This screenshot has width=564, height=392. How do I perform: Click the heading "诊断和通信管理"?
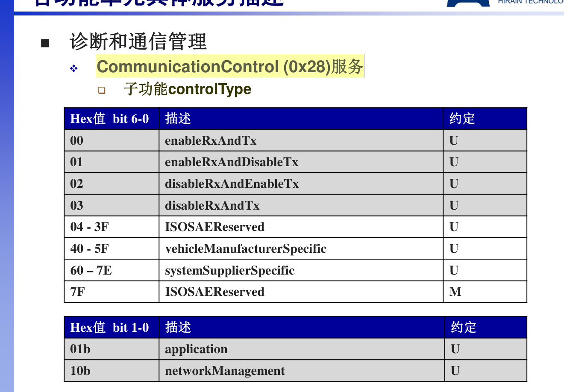coord(138,42)
